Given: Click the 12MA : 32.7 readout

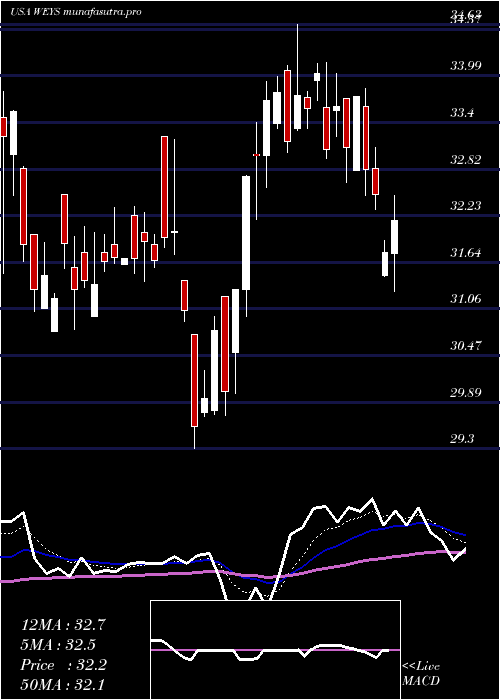Looking at the screenshot, I should click(x=63, y=625).
